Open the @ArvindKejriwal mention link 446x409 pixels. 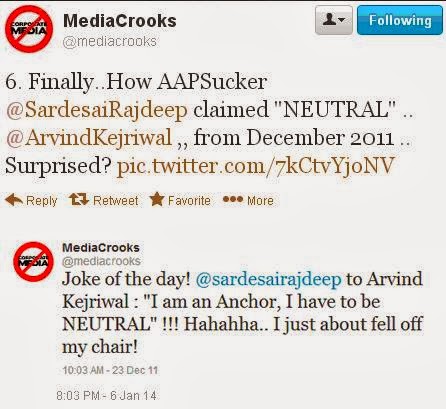pos(89,137)
